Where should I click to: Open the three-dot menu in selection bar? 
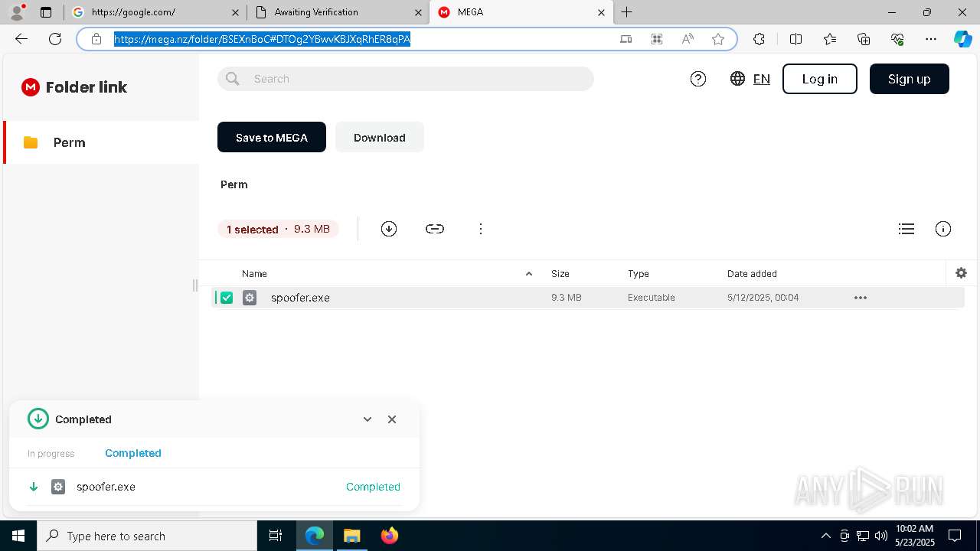coord(481,229)
